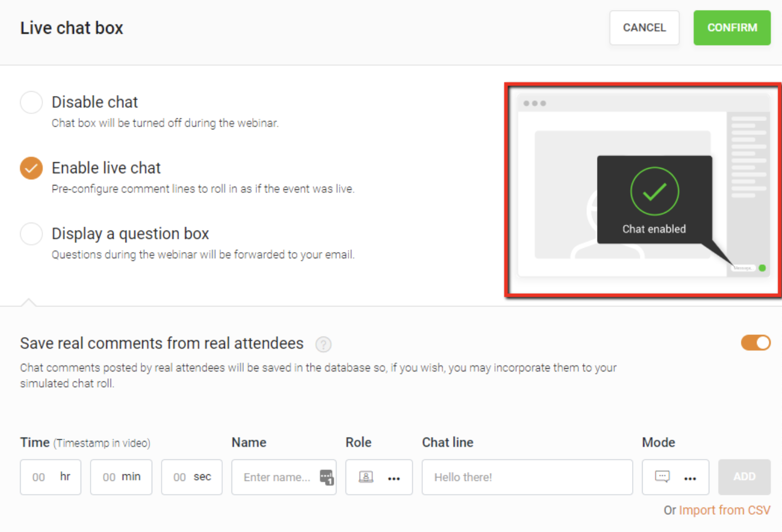
Task: Click the ADD button for the chat line
Action: [x=744, y=477]
